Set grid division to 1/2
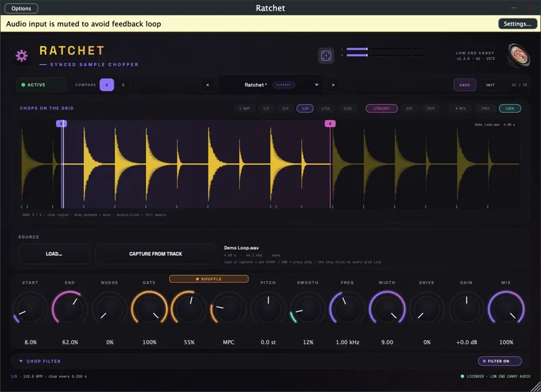The image size is (541, 392). click(266, 108)
